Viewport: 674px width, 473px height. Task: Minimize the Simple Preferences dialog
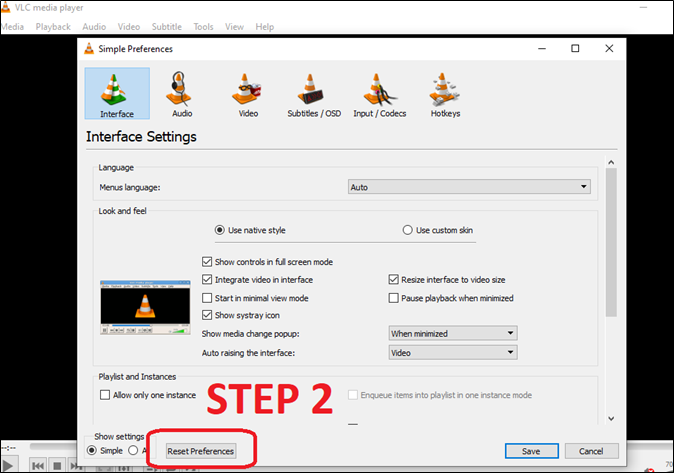pyautogui.click(x=542, y=48)
